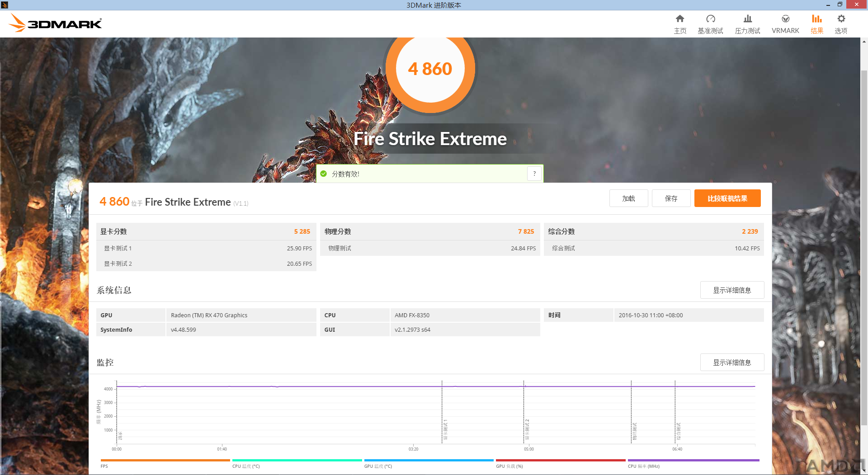This screenshot has height=475, width=868.
Task: Click the large 4 860 score circle
Action: (430, 69)
